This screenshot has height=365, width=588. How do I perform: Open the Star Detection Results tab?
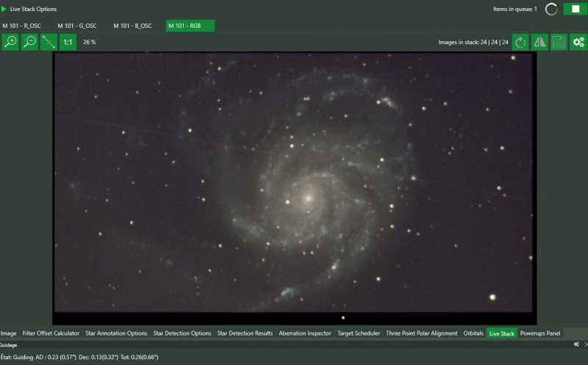click(245, 333)
